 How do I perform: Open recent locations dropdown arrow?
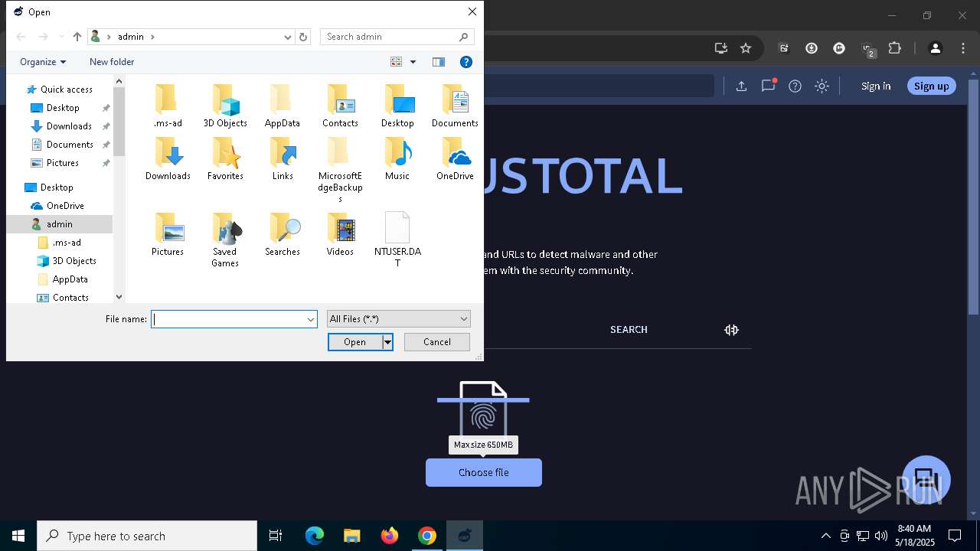pyautogui.click(x=60, y=37)
